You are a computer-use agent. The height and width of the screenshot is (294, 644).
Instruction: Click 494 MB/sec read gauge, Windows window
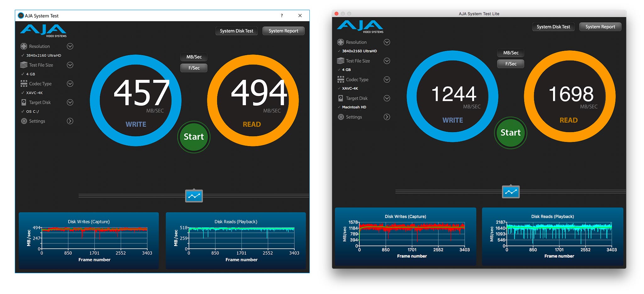(x=253, y=101)
